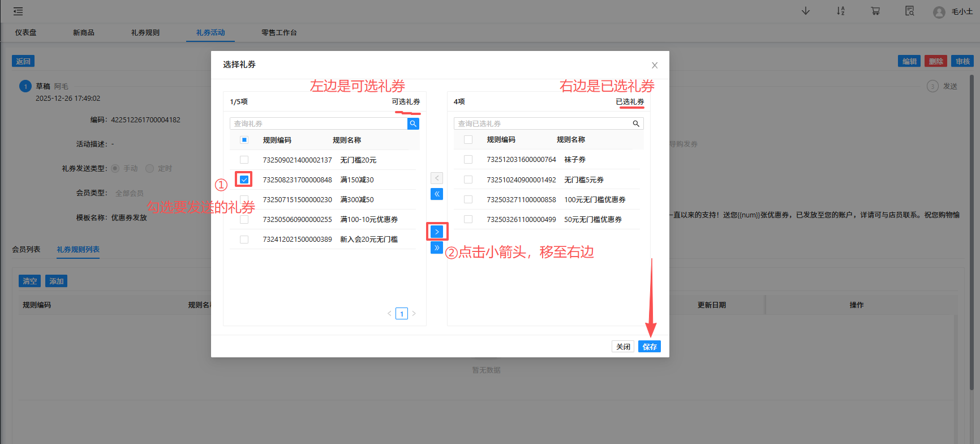Viewport: 980px width, 444px height.
Task: Open user 毛小土 account menu
Action: pyautogui.click(x=954, y=12)
